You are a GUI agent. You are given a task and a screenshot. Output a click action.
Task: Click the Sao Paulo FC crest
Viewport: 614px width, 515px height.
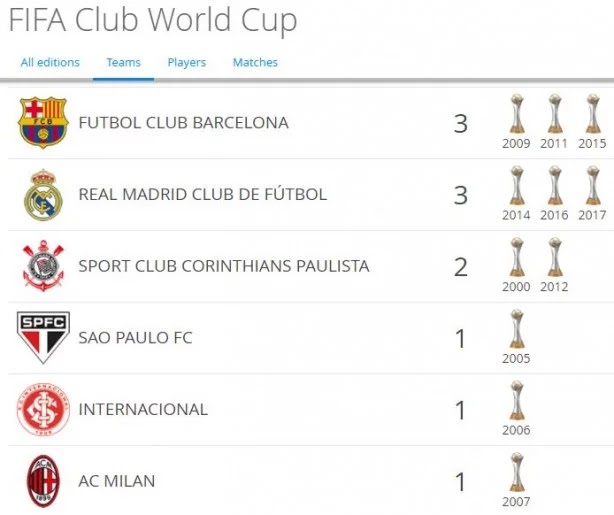(x=43, y=338)
